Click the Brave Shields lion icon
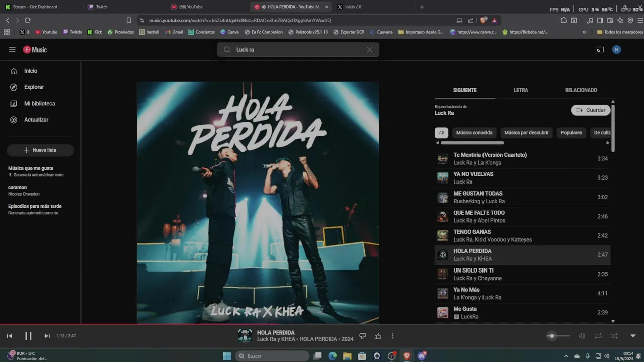The height and width of the screenshot is (362, 644). 484,20
